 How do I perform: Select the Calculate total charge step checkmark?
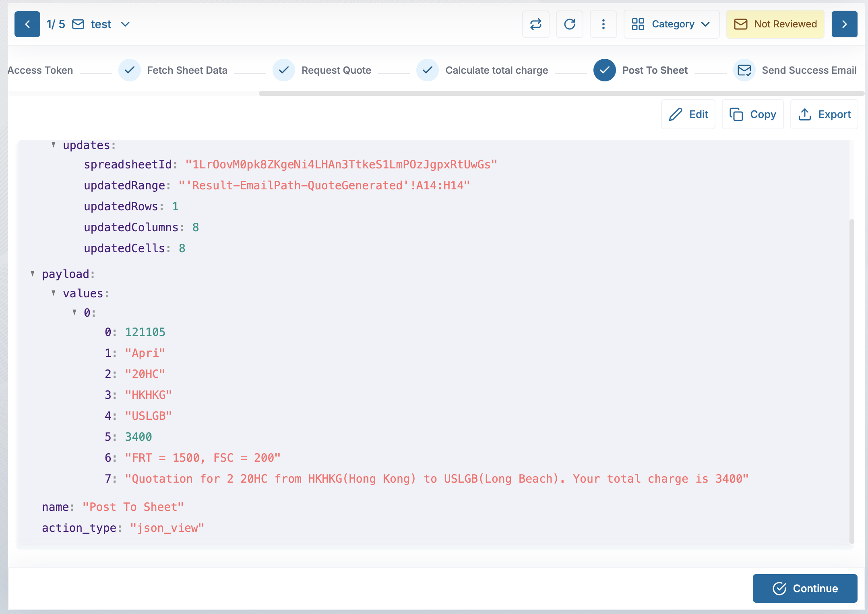[427, 70]
